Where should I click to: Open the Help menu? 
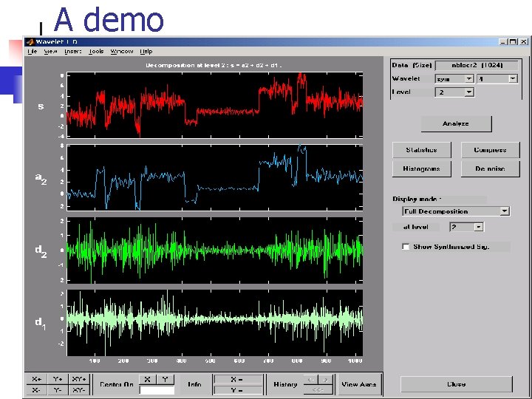click(x=146, y=51)
